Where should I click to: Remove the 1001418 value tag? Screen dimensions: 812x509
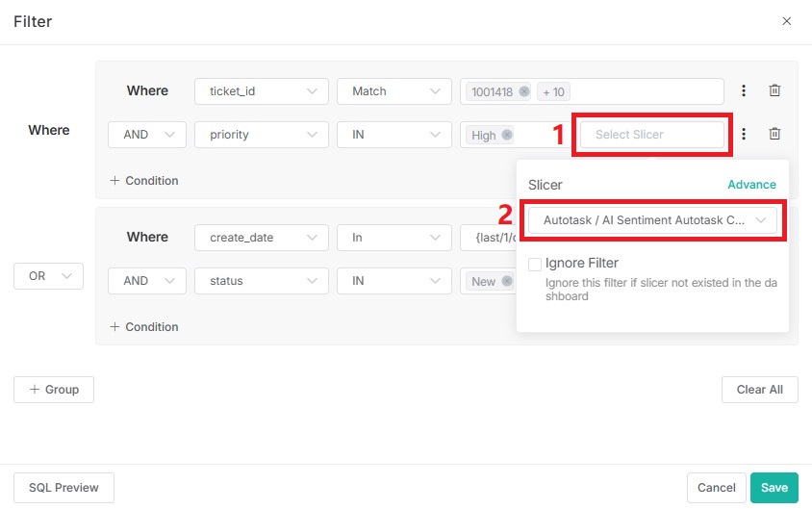pos(524,91)
